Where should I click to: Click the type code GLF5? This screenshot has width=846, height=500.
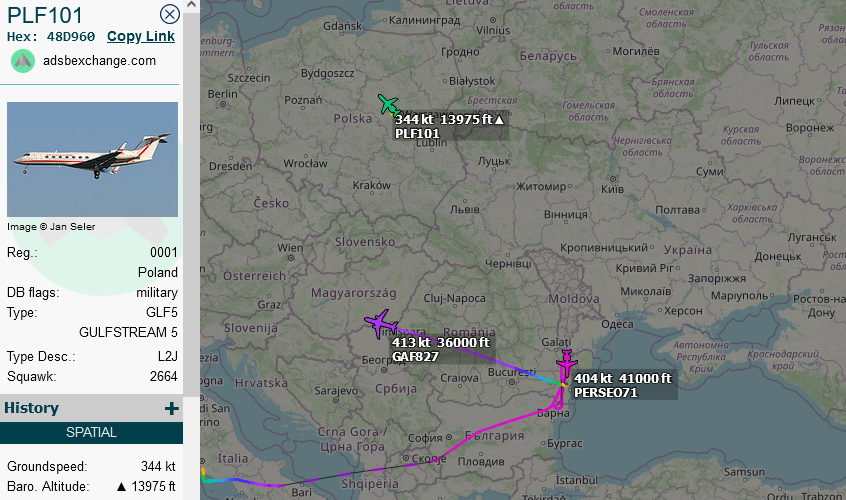click(x=162, y=312)
